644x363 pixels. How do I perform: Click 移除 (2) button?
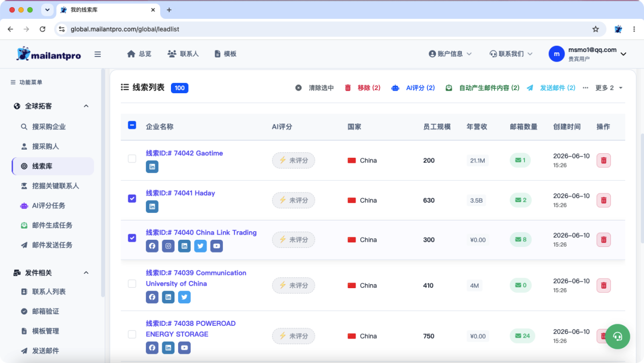(x=363, y=88)
